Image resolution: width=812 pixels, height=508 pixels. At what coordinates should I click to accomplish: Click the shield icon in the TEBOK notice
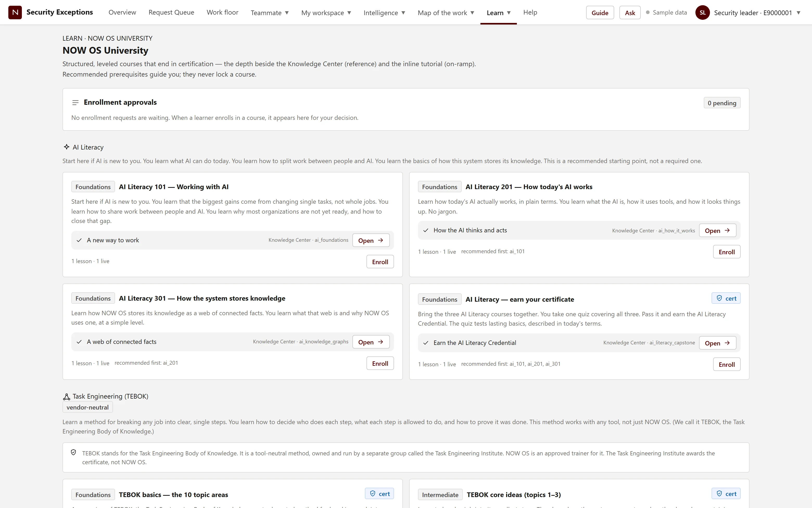click(73, 453)
